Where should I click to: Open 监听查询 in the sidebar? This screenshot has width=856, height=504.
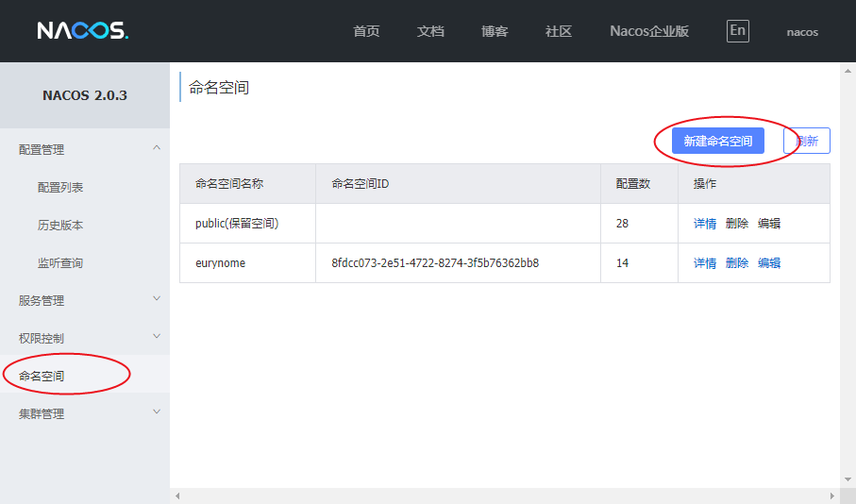[60, 262]
